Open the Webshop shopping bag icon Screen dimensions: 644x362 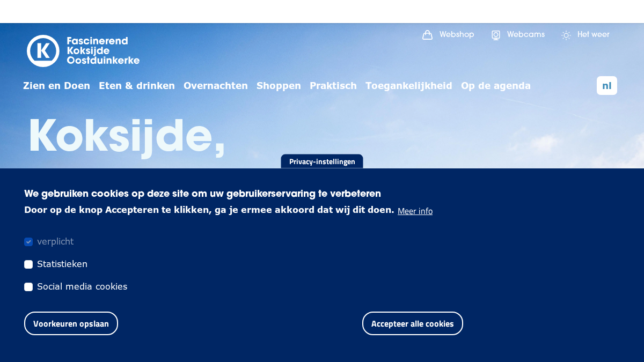[427, 35]
